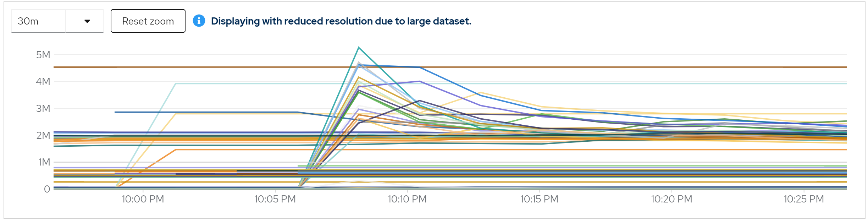Select the 10:20 PM x-axis label

point(671,199)
